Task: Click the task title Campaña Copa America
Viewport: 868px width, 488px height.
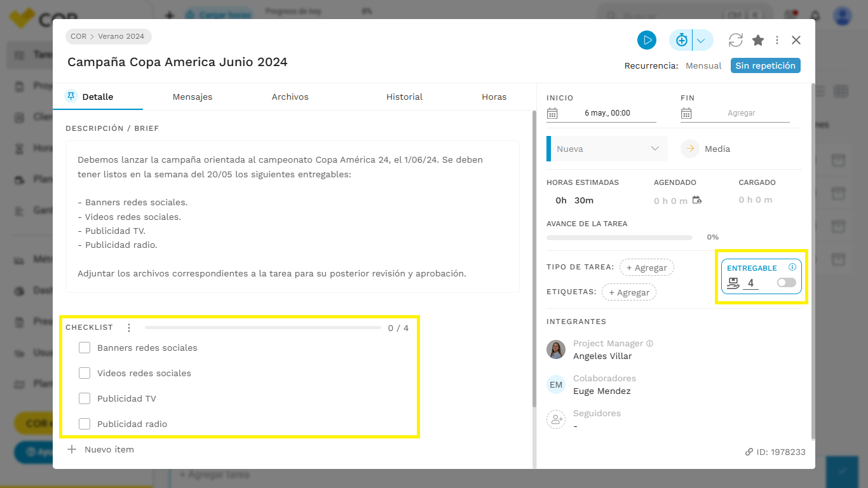Action: point(177,62)
